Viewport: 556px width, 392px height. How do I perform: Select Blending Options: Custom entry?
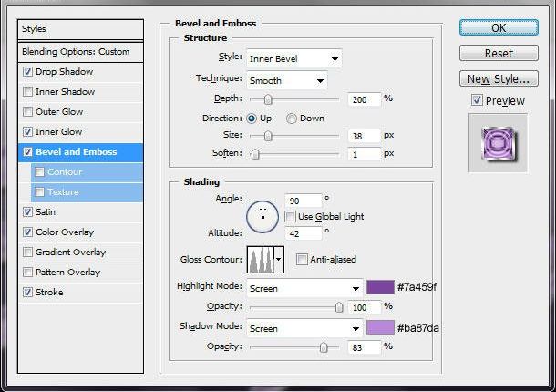point(80,52)
